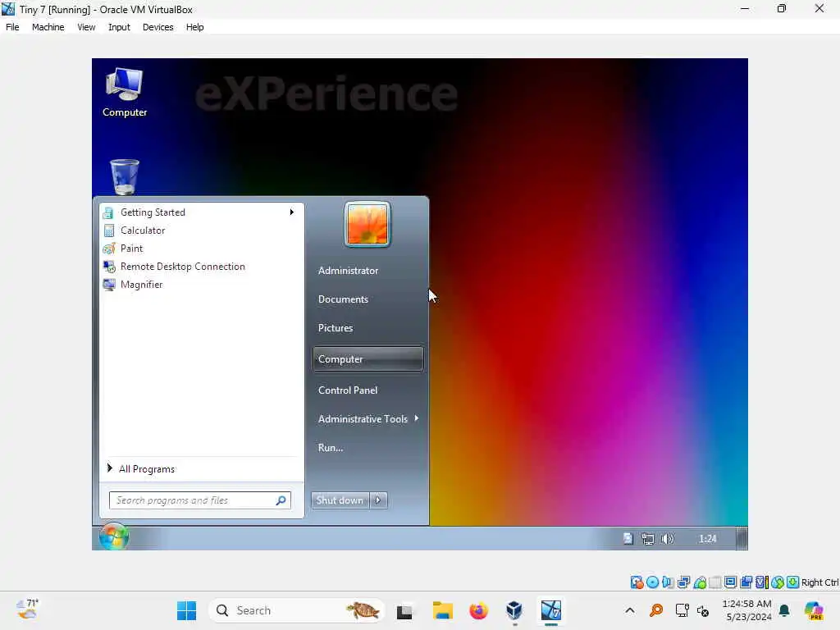Open VirtualBox Manager on host taskbar
This screenshot has width=840, height=630.
[x=514, y=610]
